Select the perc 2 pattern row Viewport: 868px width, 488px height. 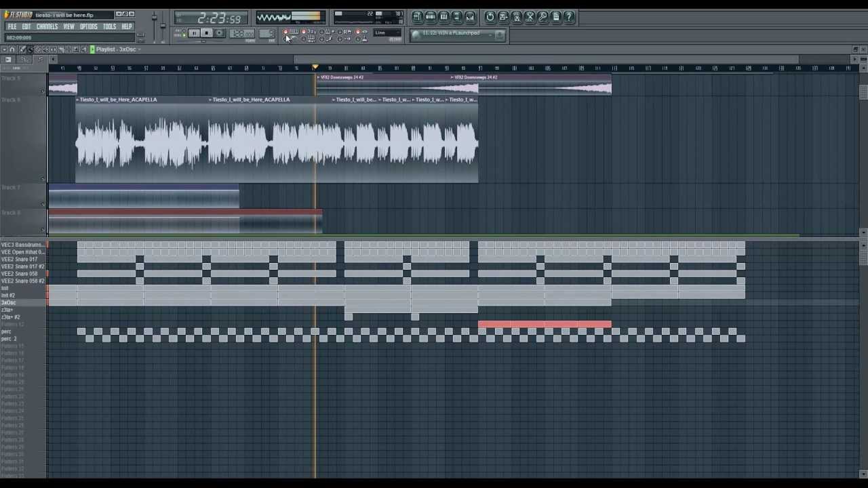point(23,338)
